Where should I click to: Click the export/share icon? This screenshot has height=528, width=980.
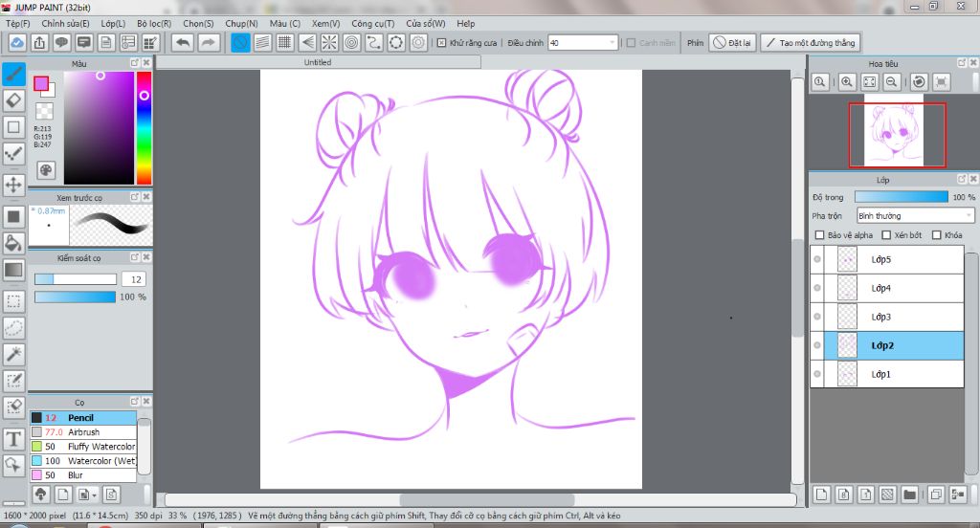tap(39, 42)
